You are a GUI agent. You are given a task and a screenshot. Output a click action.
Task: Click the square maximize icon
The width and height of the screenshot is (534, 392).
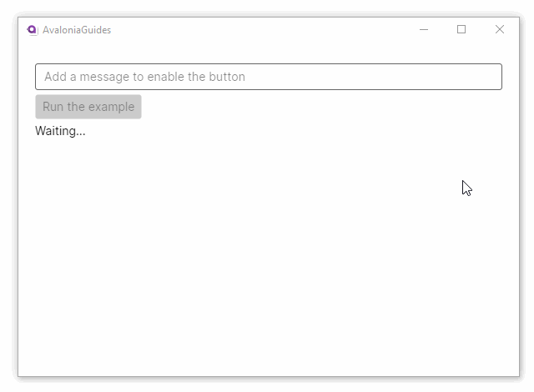point(461,30)
